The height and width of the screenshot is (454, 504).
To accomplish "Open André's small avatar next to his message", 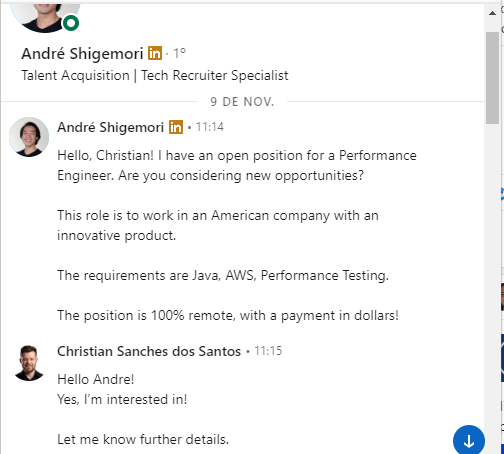I will (x=29, y=137).
